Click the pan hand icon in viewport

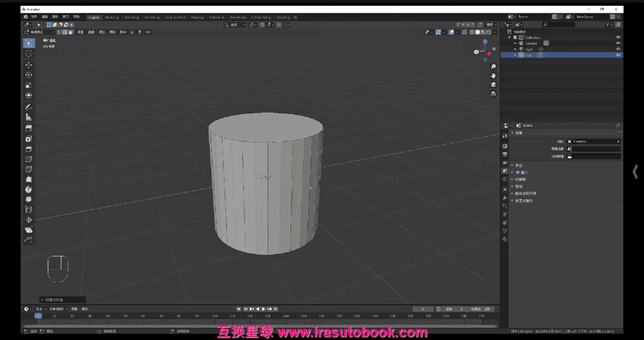click(x=493, y=76)
